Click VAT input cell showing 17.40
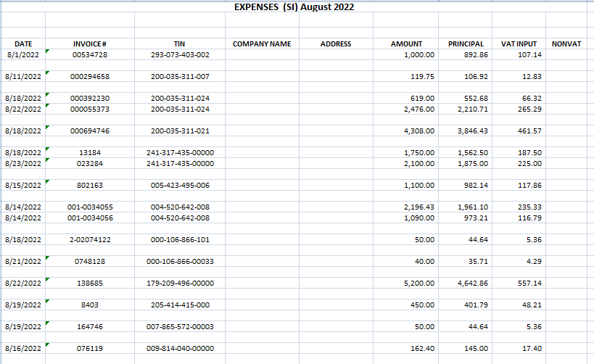Image resolution: width=594 pixels, height=364 pixels. click(x=519, y=348)
